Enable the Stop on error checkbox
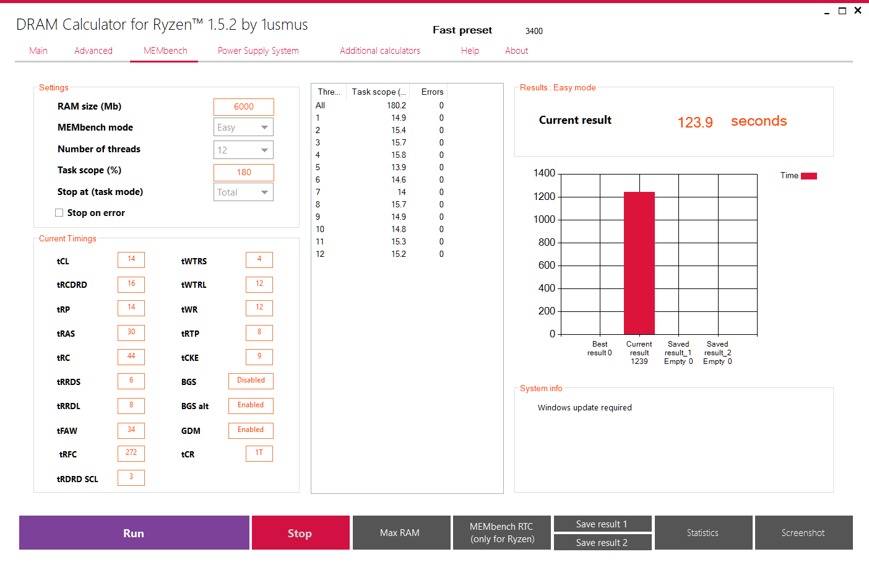 [x=59, y=213]
